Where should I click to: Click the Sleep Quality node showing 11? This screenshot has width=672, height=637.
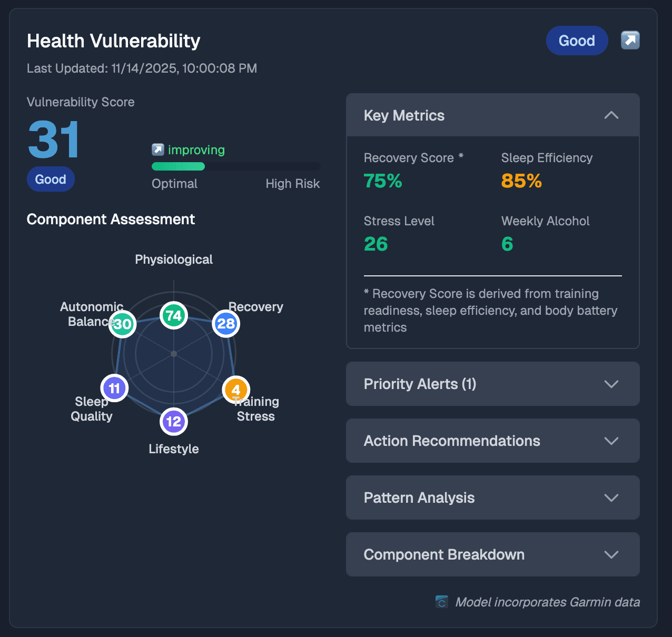tap(114, 387)
